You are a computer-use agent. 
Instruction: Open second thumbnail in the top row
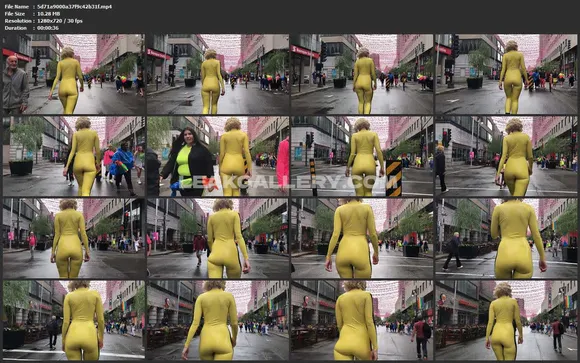click(x=218, y=74)
